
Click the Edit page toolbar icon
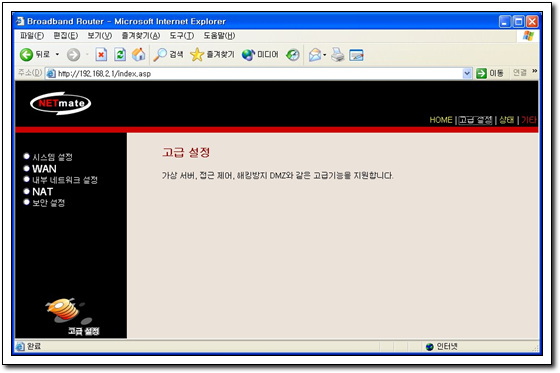pyautogui.click(x=356, y=55)
